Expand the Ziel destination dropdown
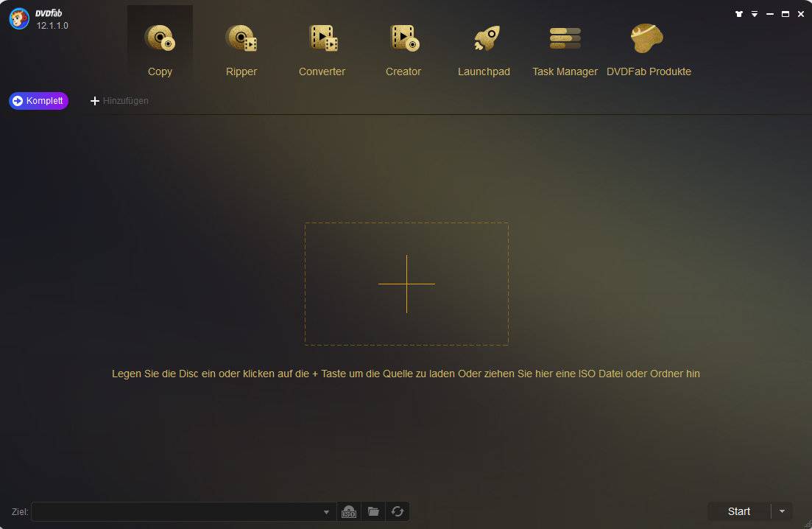 (326, 512)
